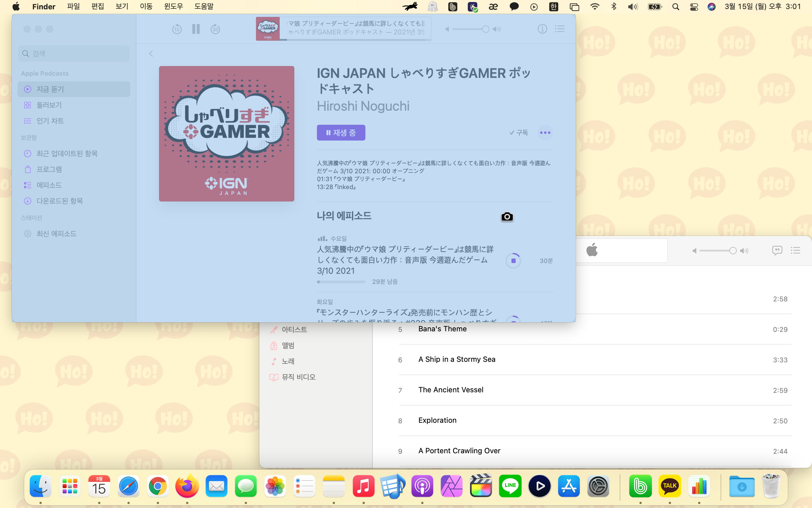The height and width of the screenshot is (508, 812).
Task: Open the Up Next list in Music window
Action: [x=796, y=250]
